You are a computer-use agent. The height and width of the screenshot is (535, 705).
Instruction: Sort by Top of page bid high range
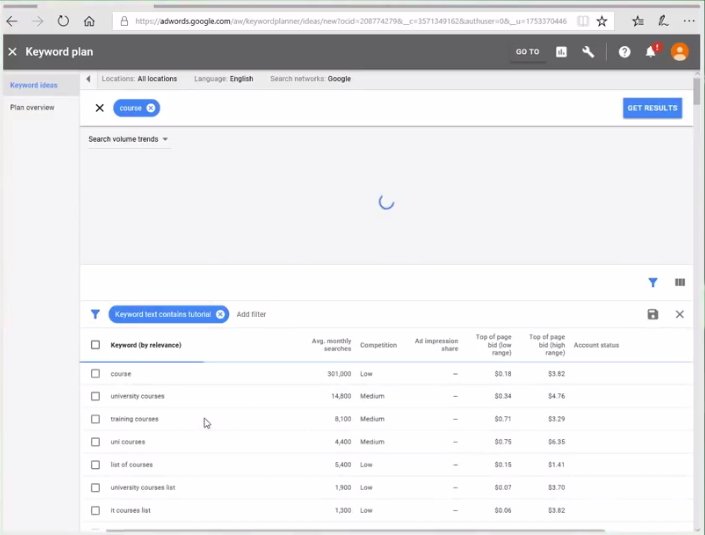[547, 345]
